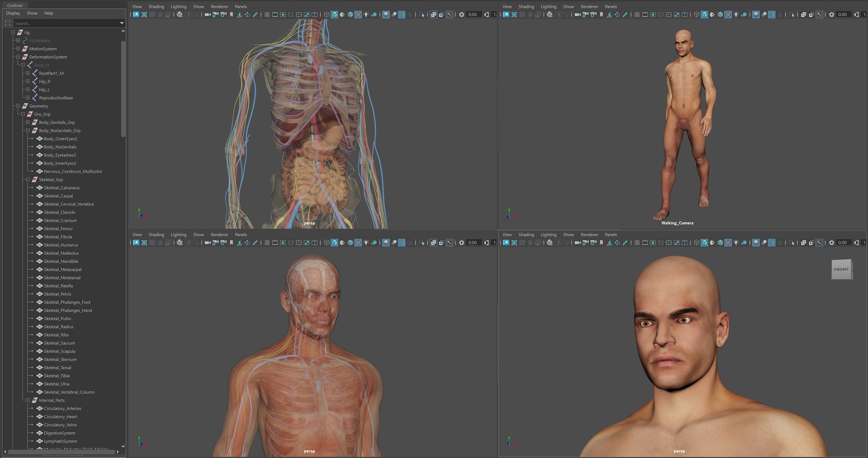The width and height of the screenshot is (868, 458).
Task: Click Image Plane icon in rib-cage organs viewport
Action: click(239, 14)
